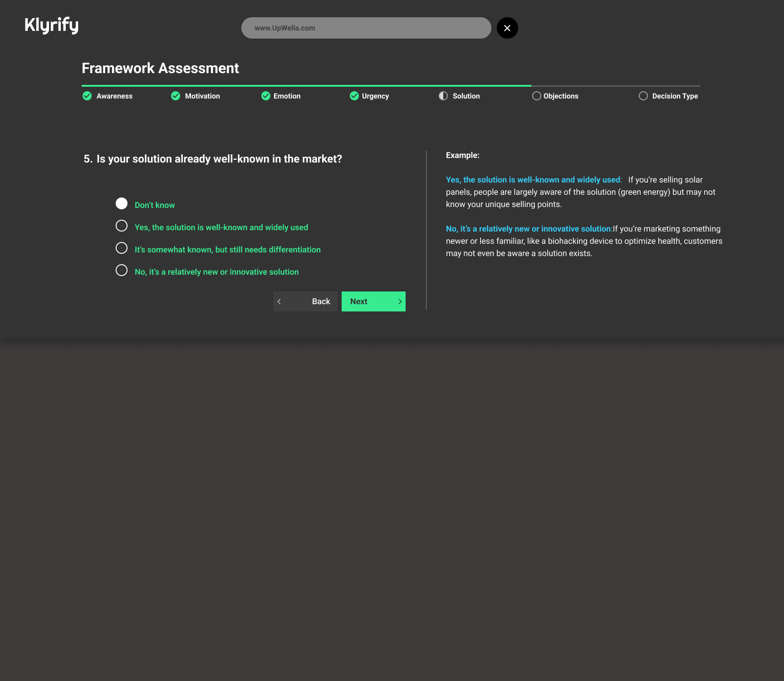Click "It's somewhat known" option text
Screen dimensions: 784x681
coord(228,250)
